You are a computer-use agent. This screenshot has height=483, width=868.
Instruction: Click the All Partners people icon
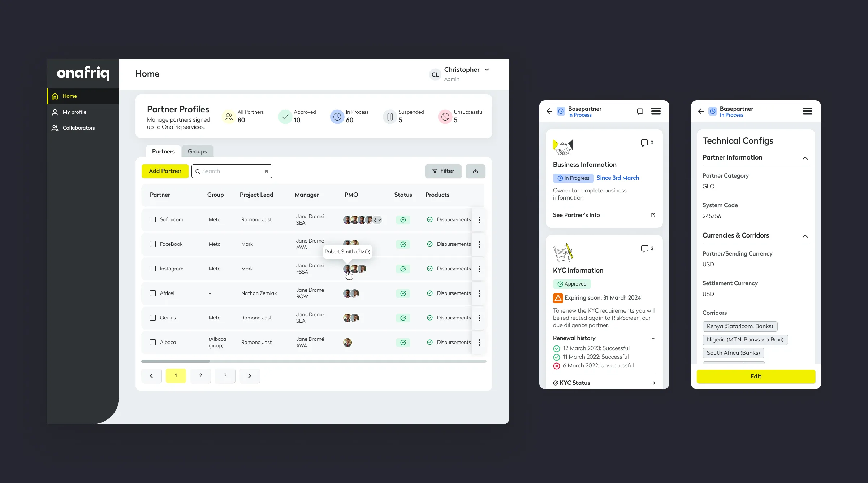[x=229, y=117]
